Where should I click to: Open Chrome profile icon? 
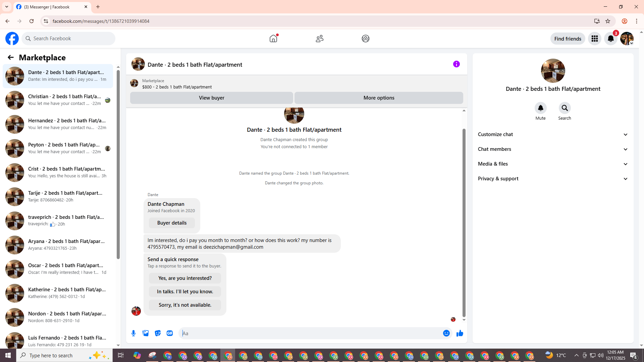pyautogui.click(x=625, y=21)
